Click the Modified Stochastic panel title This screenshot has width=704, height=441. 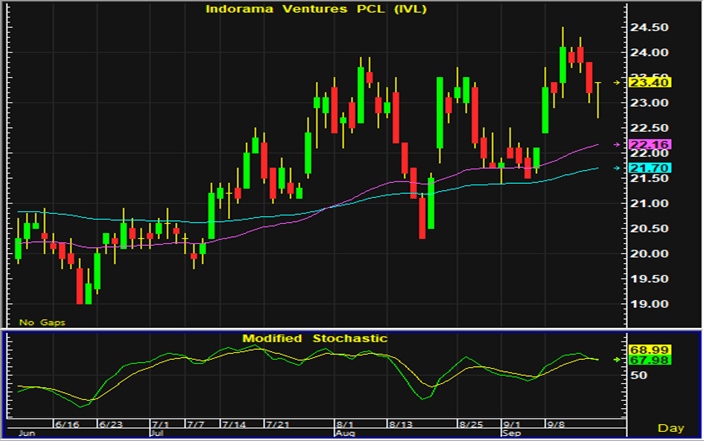point(315,339)
